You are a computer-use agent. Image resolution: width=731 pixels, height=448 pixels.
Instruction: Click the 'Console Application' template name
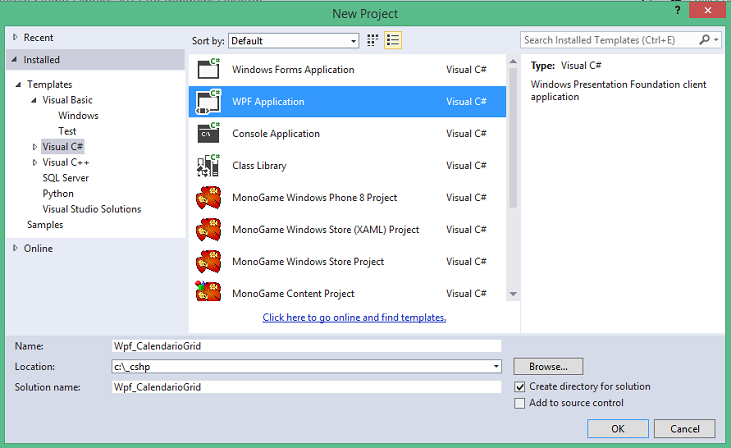point(276,134)
